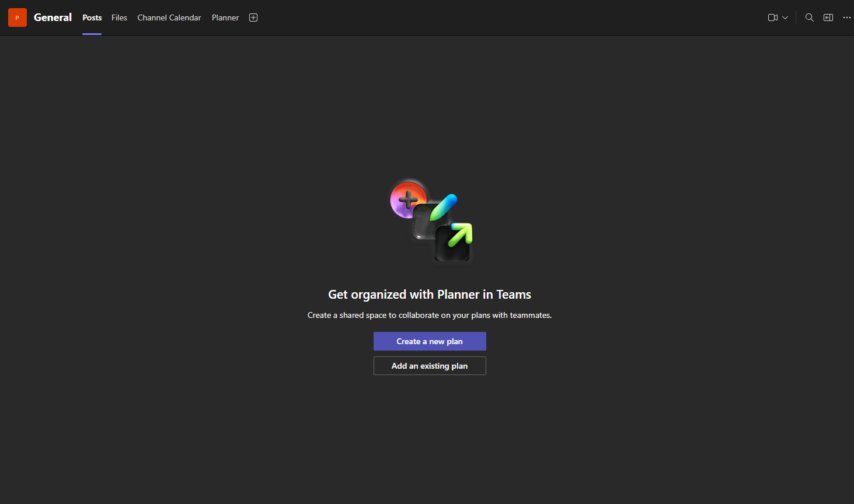The image size is (854, 504).
Task: Open the More options ellipsis menu
Action: coord(847,17)
